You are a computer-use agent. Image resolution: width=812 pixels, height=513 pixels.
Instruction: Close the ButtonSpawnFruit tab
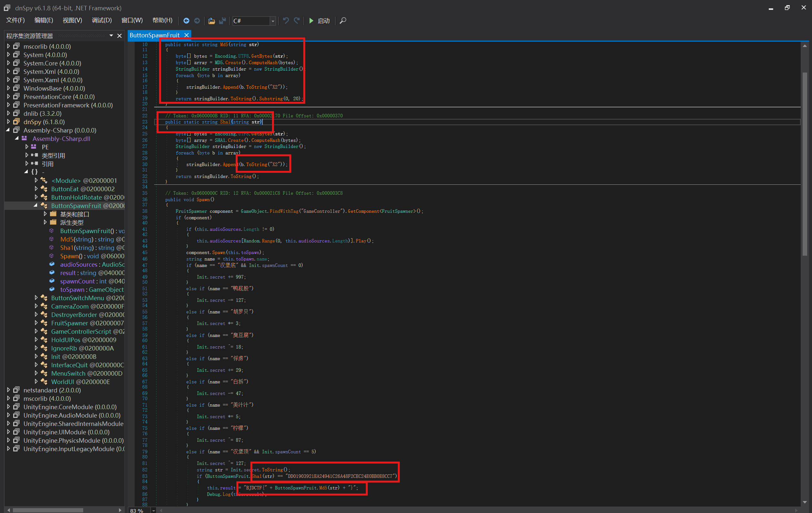186,35
